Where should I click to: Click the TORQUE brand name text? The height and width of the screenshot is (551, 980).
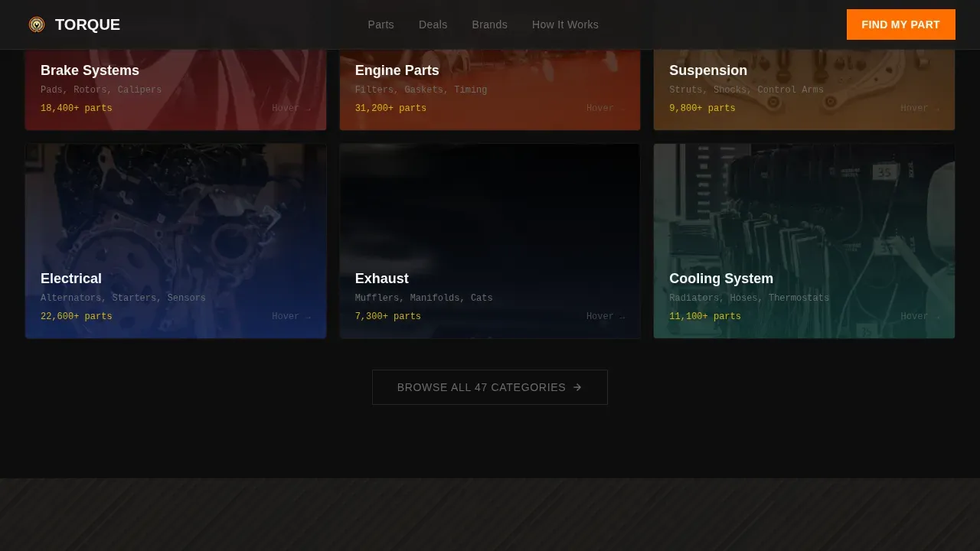click(87, 24)
